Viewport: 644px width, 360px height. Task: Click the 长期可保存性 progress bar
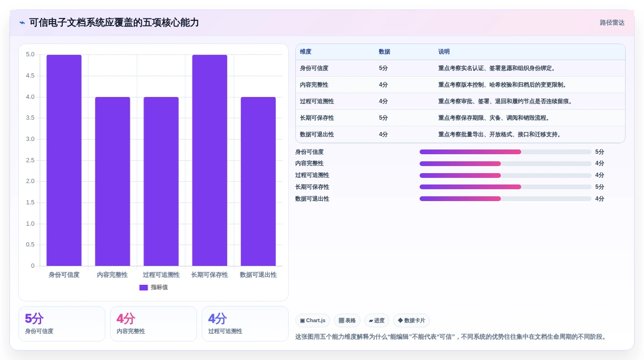click(x=506, y=187)
